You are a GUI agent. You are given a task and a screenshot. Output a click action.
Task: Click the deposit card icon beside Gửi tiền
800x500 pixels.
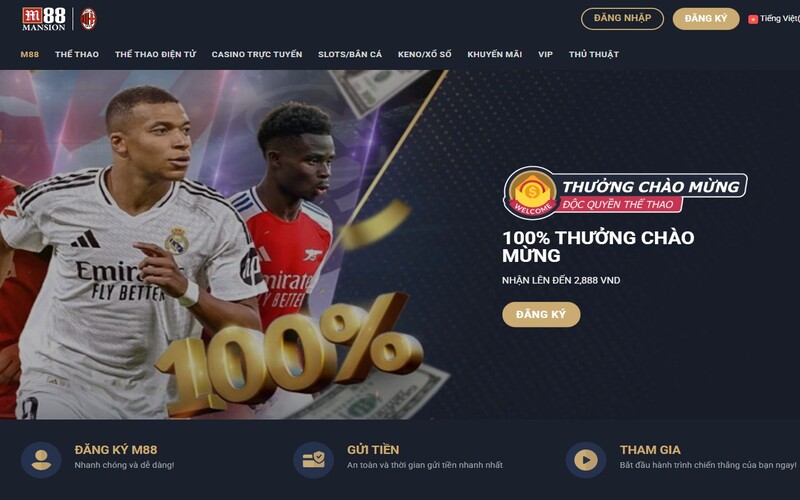pos(314,460)
